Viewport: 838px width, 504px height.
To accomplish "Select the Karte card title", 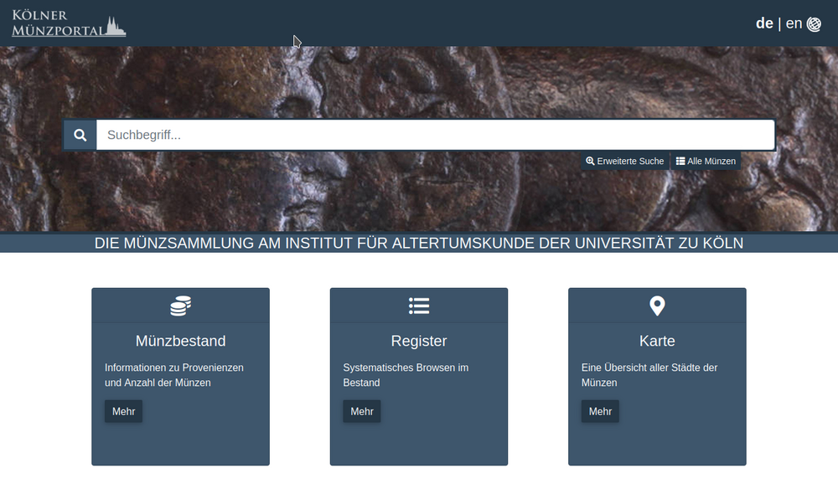I will [x=657, y=342].
